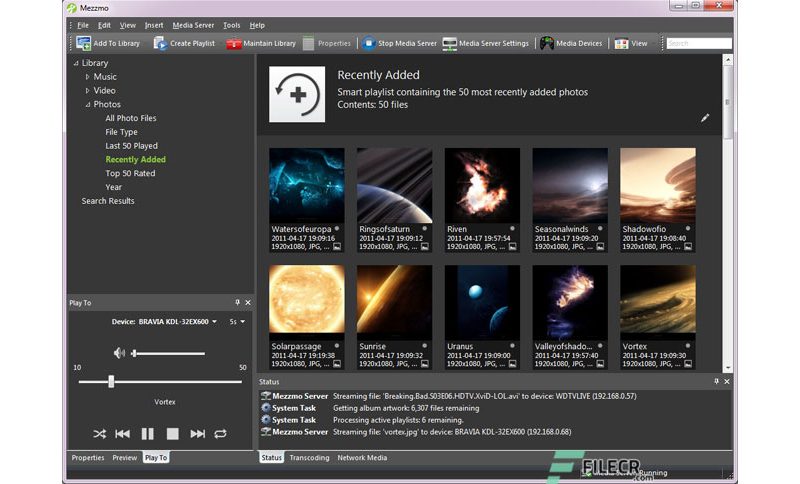Switch to the Properties tab at bottom left
The image size is (800, 484).
click(88, 457)
